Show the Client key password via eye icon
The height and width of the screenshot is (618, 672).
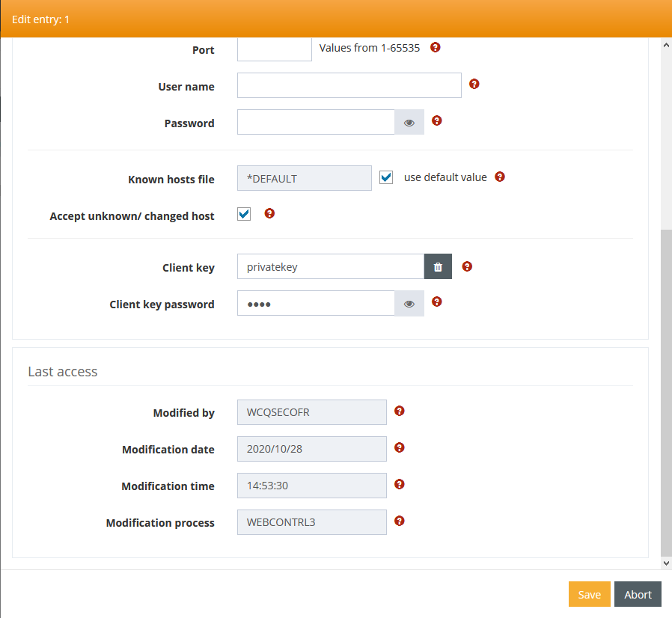(x=409, y=304)
